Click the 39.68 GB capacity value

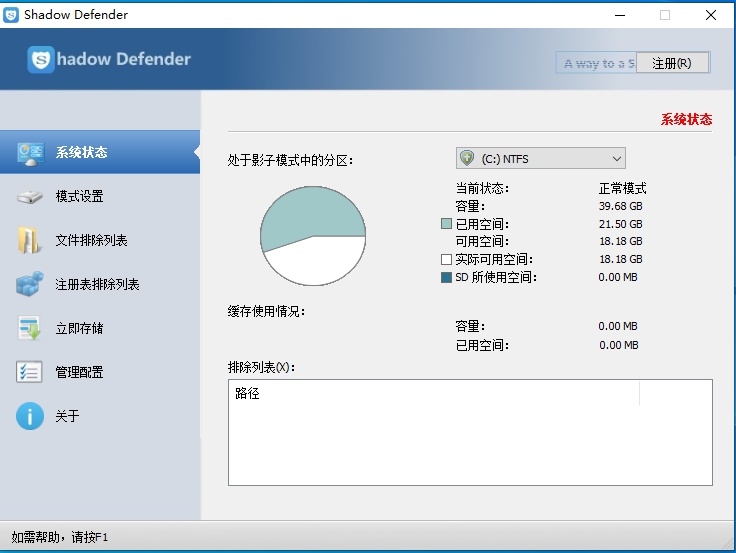[x=621, y=206]
